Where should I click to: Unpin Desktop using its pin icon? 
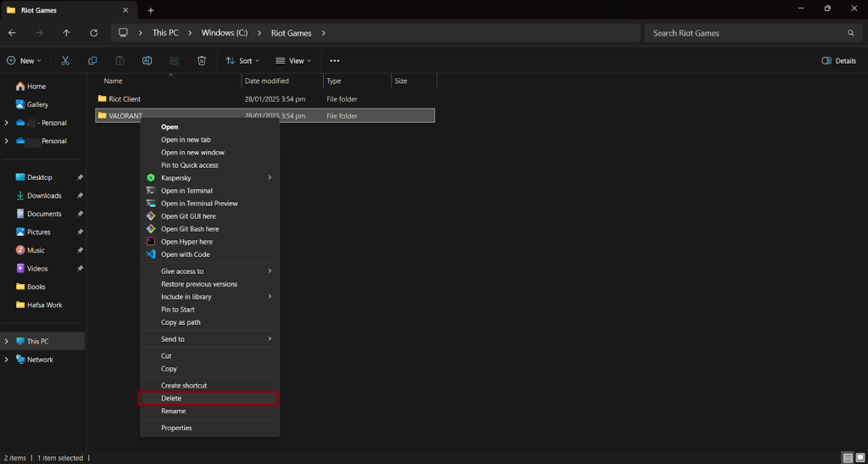(80, 177)
